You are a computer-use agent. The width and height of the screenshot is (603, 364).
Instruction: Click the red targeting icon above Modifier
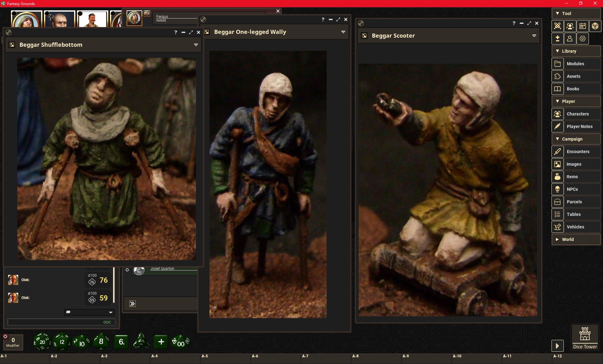(5, 336)
